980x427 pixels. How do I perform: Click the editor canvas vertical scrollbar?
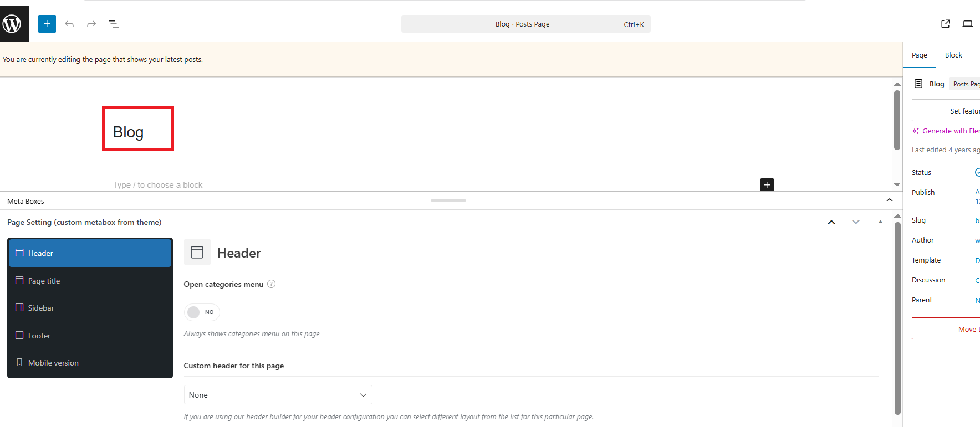[897, 120]
